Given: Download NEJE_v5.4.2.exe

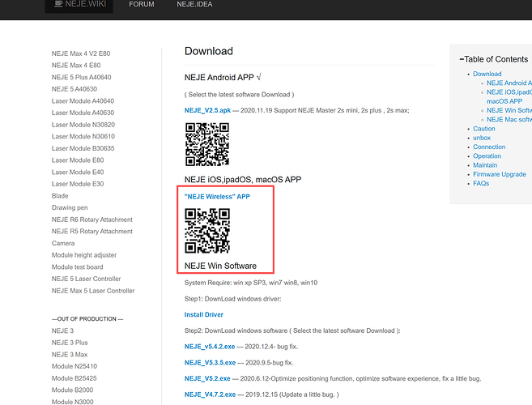Looking at the screenshot, I should [210, 347].
